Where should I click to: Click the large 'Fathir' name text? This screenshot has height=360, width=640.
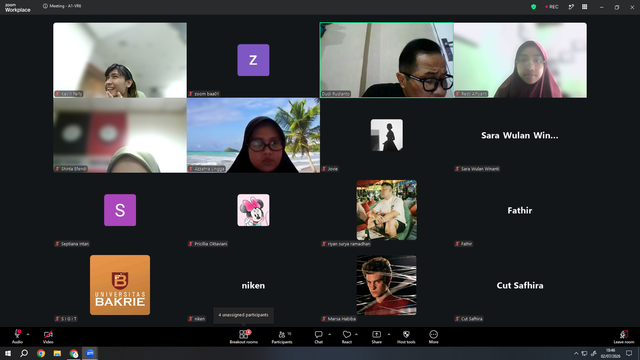click(x=520, y=210)
